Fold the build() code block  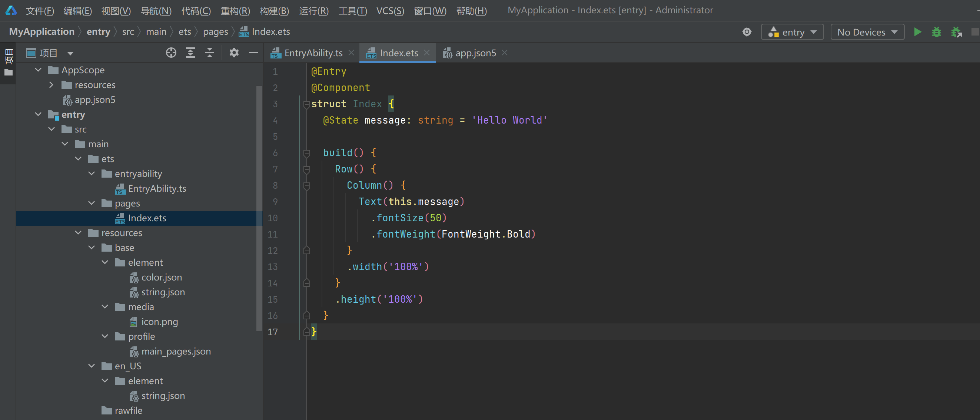click(x=307, y=153)
